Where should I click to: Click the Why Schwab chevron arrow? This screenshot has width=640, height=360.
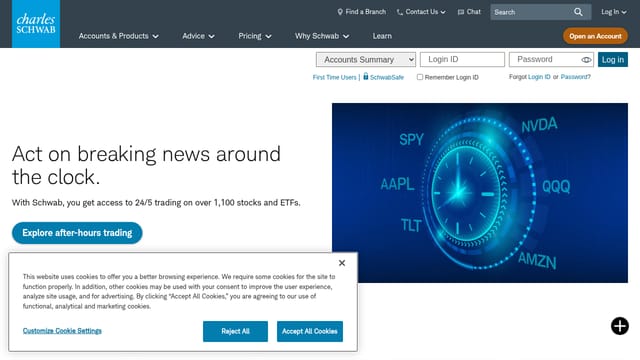tap(346, 36)
